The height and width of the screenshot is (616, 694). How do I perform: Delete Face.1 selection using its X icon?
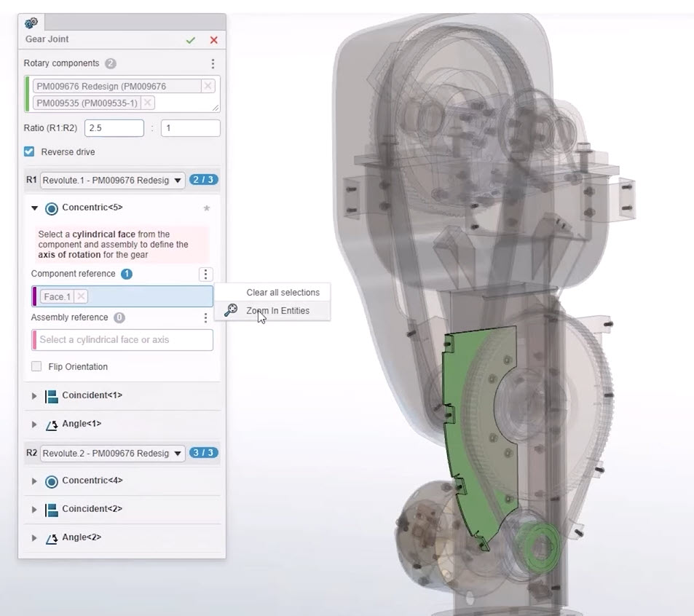click(x=81, y=296)
